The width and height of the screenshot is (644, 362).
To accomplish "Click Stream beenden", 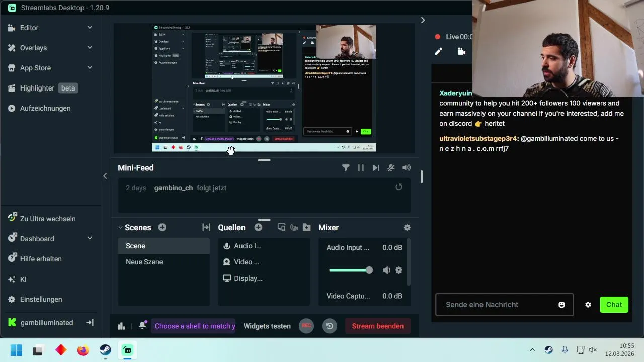I will pos(378,326).
